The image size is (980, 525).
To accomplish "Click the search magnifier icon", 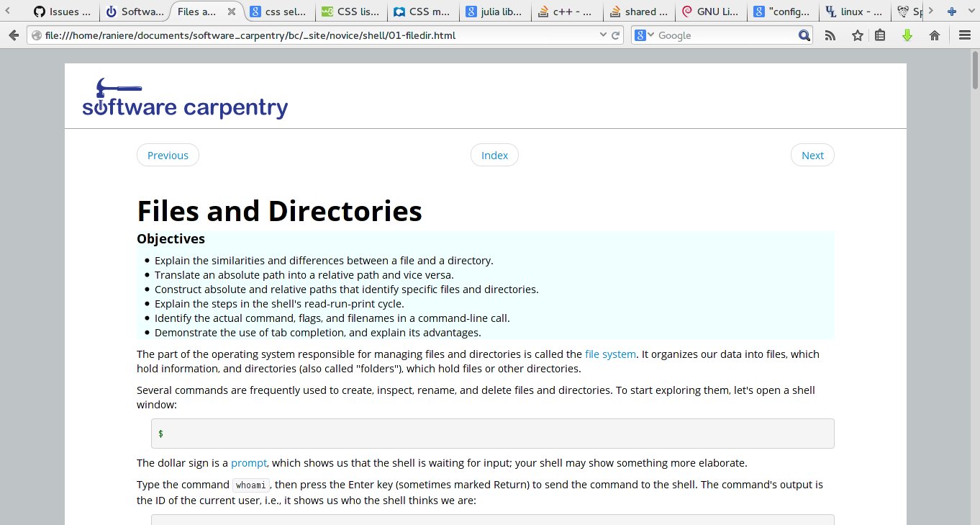I will coord(804,35).
